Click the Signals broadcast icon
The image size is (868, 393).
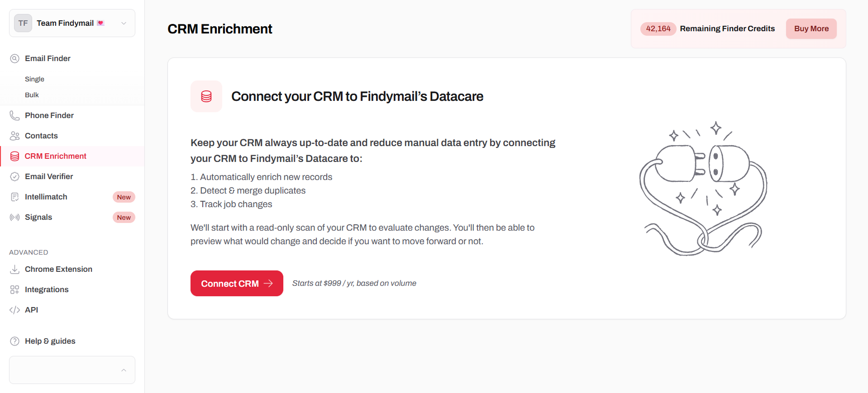(15, 217)
